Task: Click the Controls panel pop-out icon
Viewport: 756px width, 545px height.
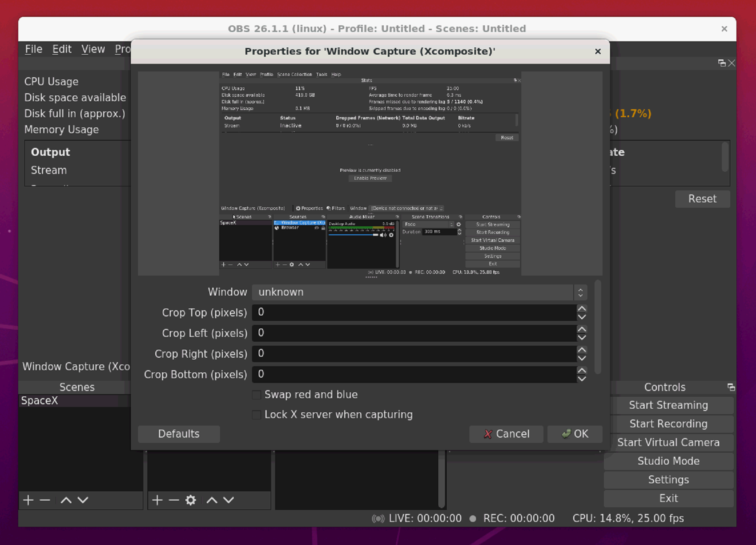Action: [731, 387]
